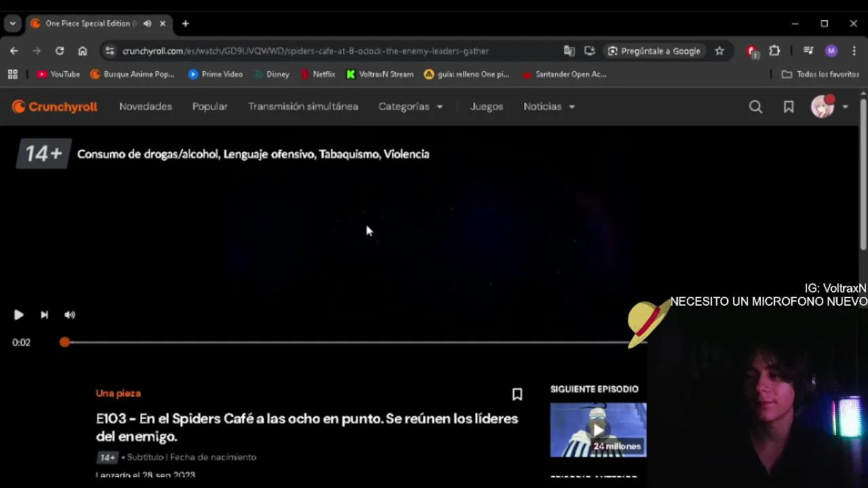This screenshot has height=488, width=868.
Task: Open the apps grid in bookmarks bar
Action: click(x=12, y=75)
